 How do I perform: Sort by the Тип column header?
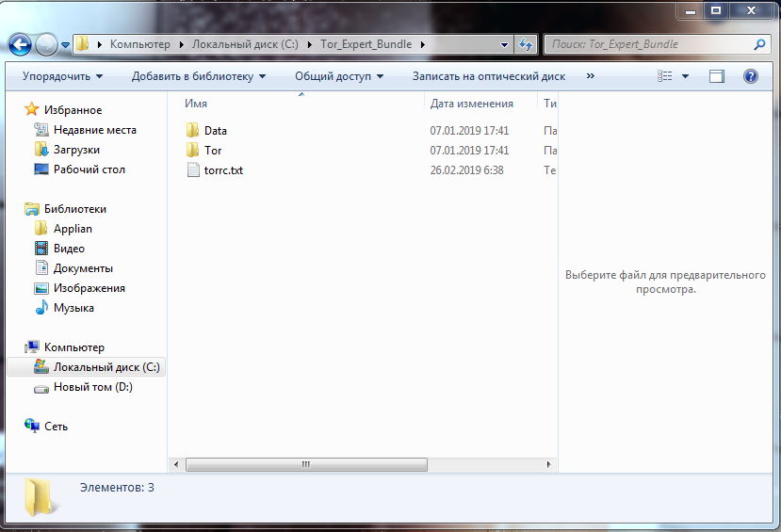point(550,104)
